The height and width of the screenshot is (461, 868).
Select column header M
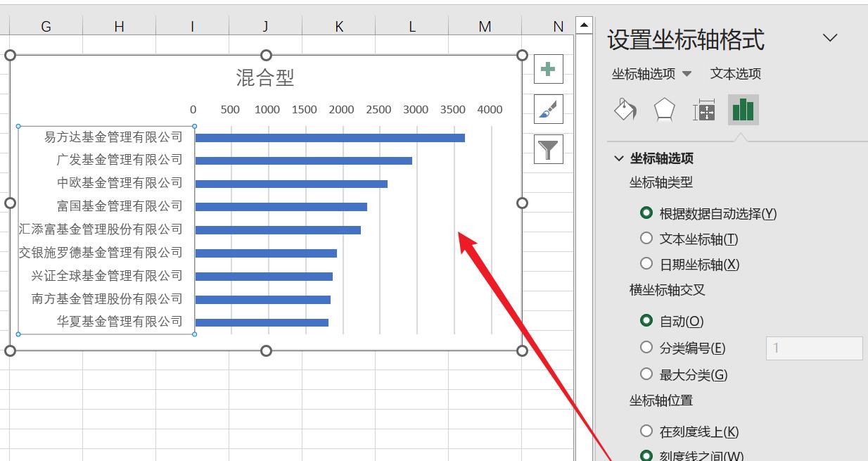(485, 26)
